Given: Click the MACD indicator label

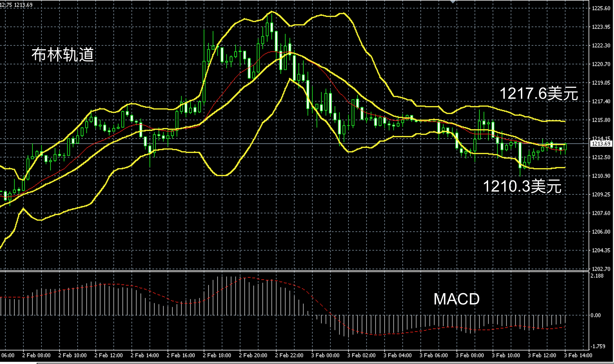Looking at the screenshot, I should coord(456,299).
